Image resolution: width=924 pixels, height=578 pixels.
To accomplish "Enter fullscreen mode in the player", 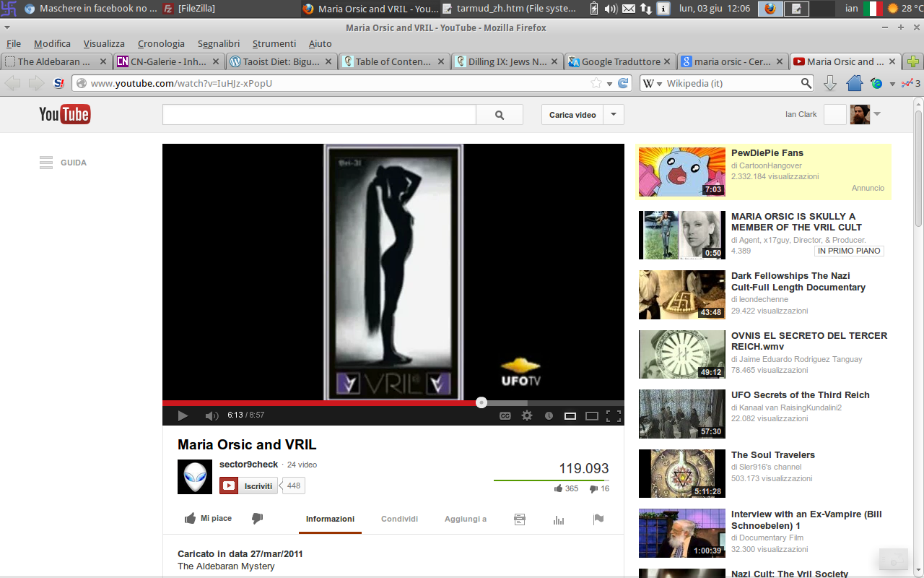I will point(614,415).
